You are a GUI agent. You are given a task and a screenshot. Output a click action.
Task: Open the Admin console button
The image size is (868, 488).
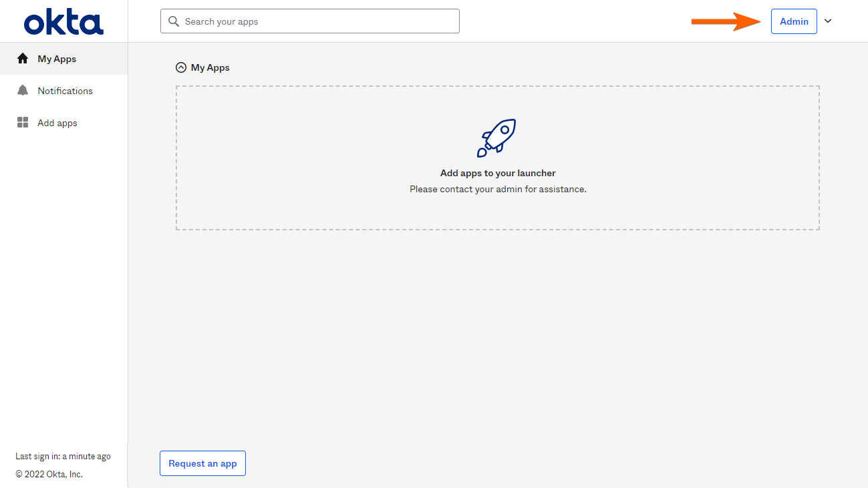point(794,21)
